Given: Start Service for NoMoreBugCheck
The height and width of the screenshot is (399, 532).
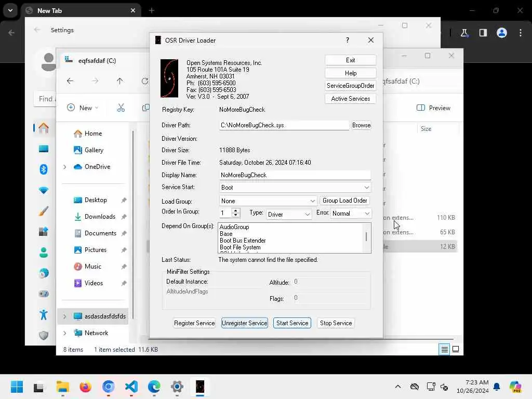Looking at the screenshot, I should pos(292,323).
